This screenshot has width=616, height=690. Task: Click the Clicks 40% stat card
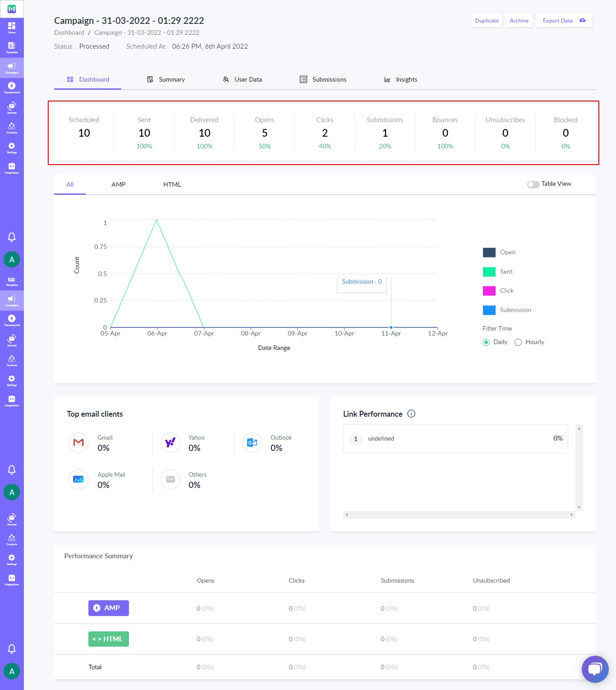[x=325, y=133]
